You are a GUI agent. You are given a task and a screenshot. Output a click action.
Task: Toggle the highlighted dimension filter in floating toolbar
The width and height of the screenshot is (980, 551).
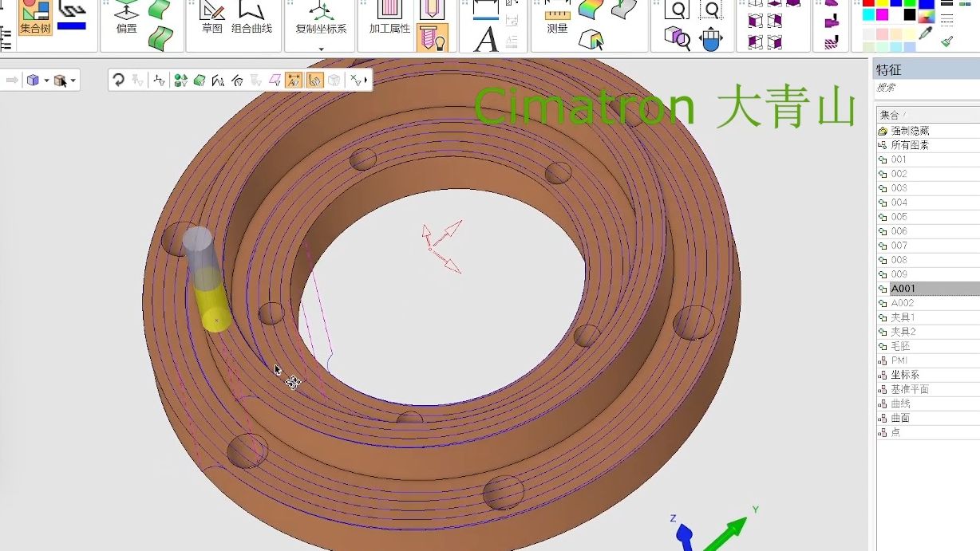point(294,80)
